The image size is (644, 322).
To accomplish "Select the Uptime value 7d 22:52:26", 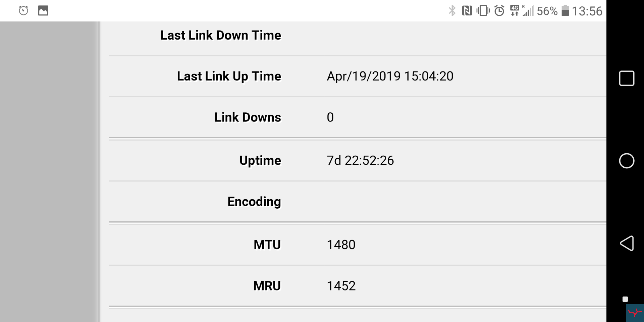I will click(360, 160).
